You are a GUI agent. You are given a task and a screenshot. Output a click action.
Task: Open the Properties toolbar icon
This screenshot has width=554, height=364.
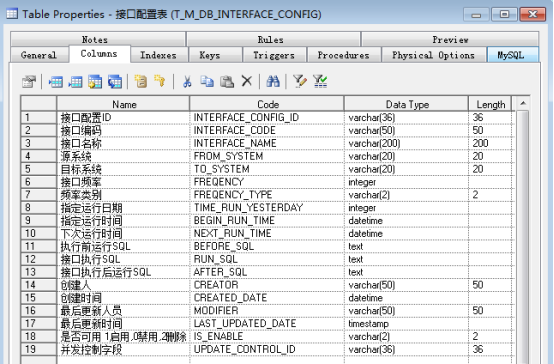click(29, 82)
